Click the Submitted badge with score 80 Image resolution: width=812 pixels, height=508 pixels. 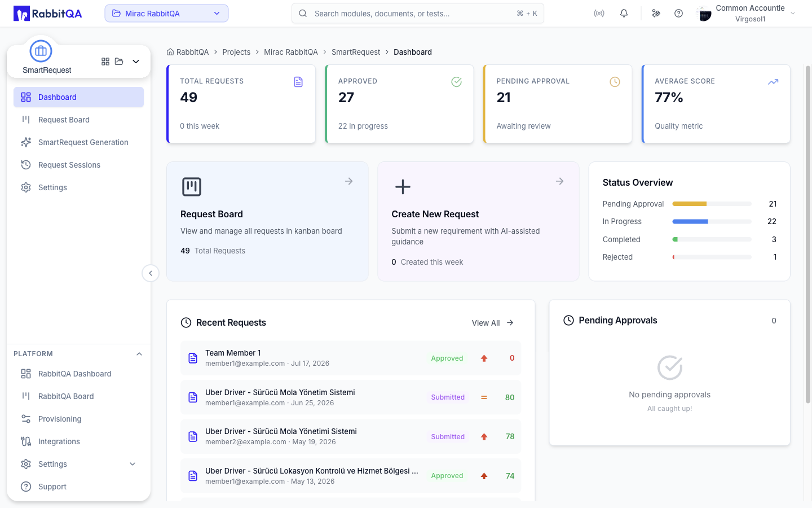[x=448, y=397]
